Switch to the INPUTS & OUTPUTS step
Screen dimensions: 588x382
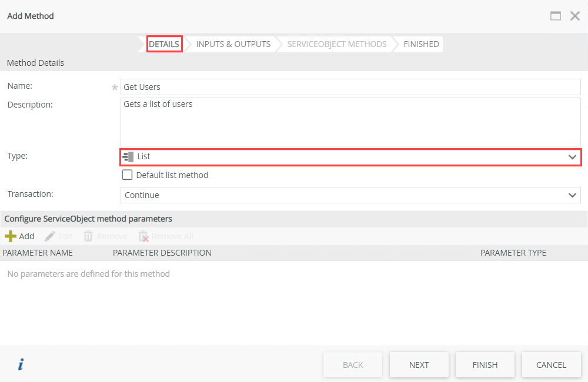point(232,43)
